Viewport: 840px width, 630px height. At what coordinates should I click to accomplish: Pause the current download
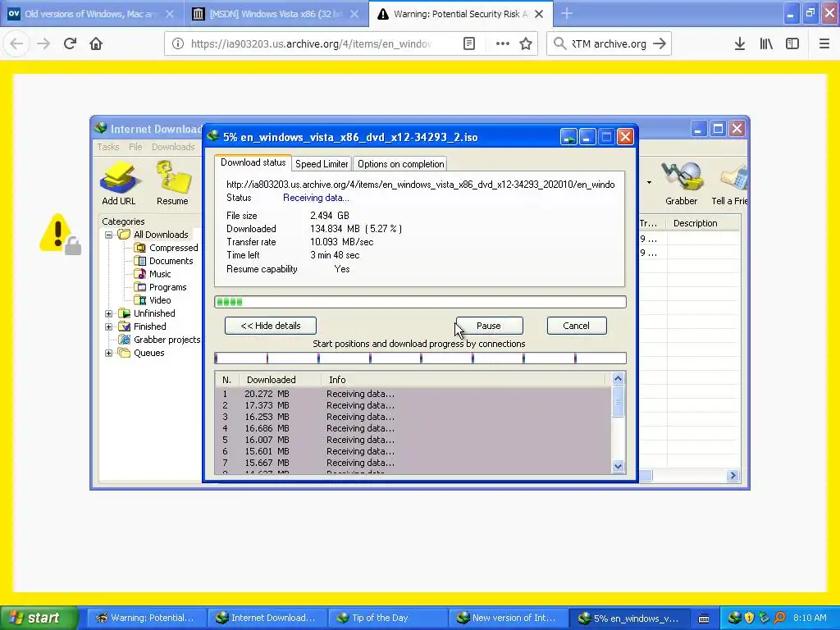point(489,326)
